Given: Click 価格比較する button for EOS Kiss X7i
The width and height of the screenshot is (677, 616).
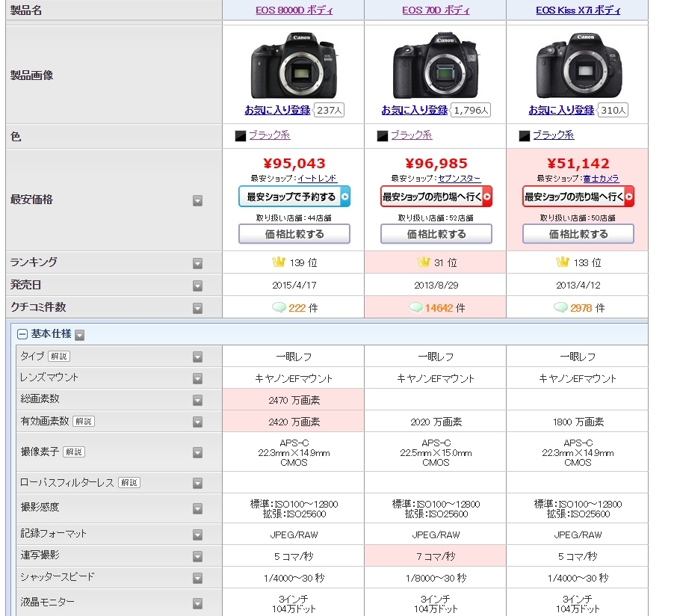Looking at the screenshot, I should click(578, 234).
